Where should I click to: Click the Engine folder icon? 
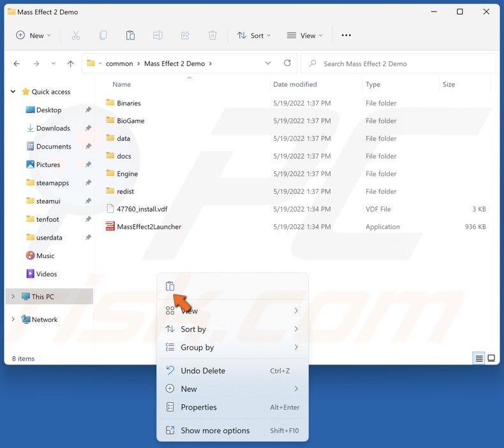click(110, 173)
